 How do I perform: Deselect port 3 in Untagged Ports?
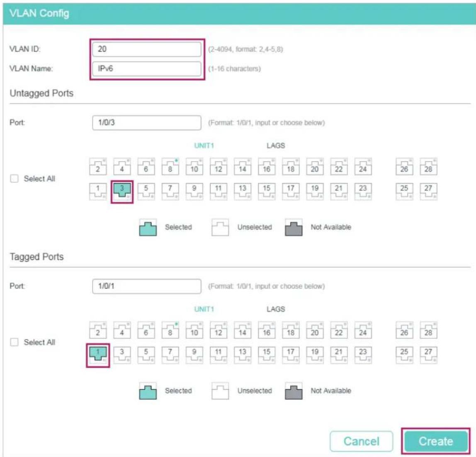tap(122, 192)
